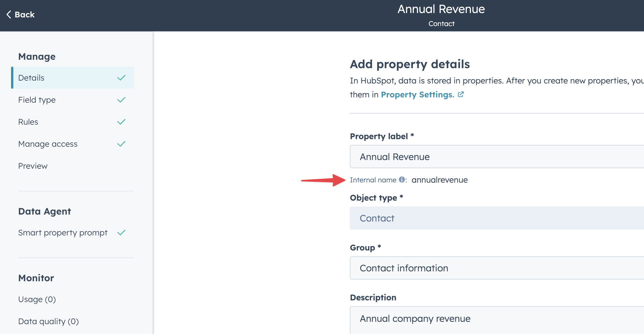Edit the Description field text
Screen dimensions: 644x334
coord(494,318)
